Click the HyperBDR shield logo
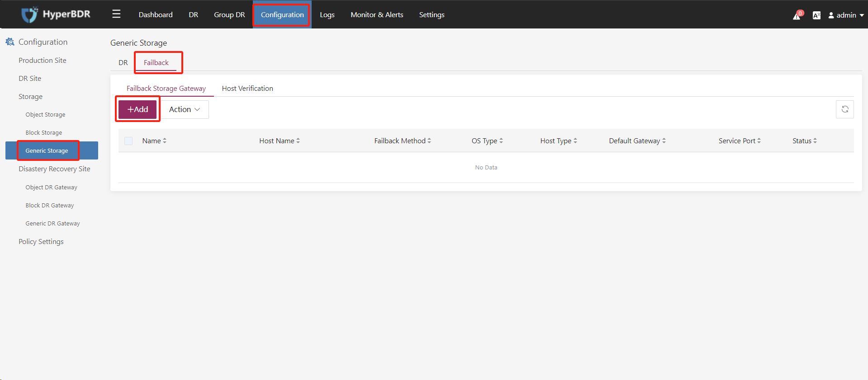 [x=29, y=14]
